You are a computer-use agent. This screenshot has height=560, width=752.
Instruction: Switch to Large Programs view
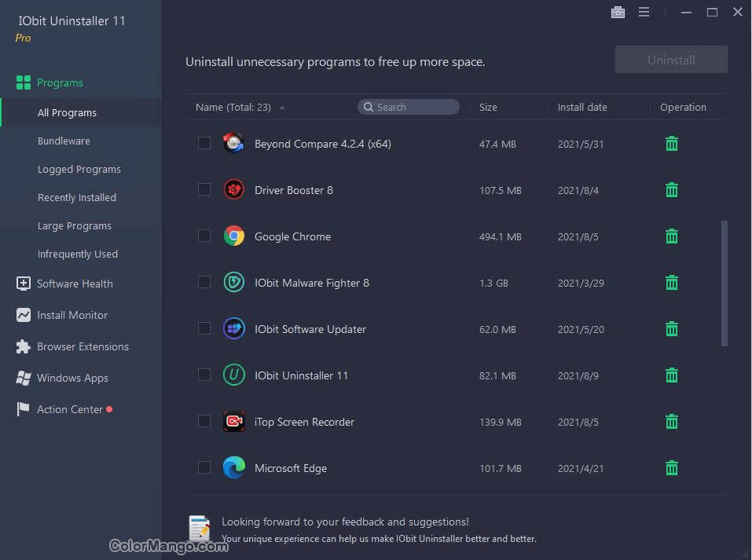coord(75,226)
